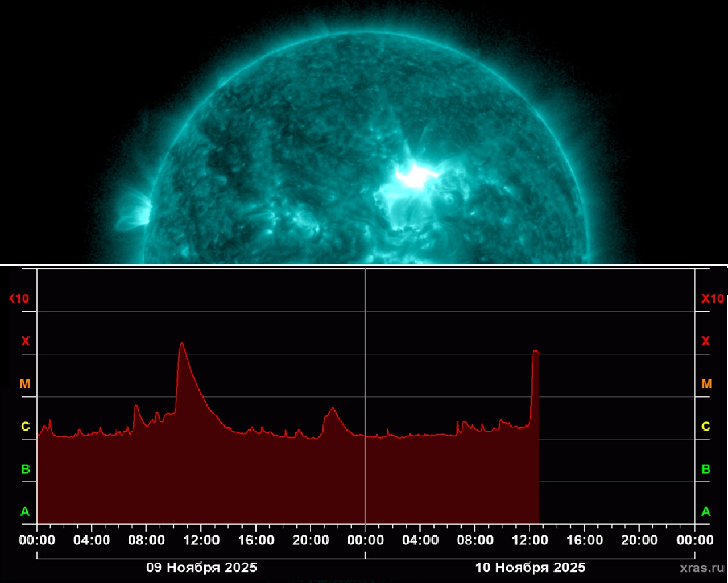Click the green A label on the left axis
The width and height of the screenshot is (728, 583).
coord(25,512)
